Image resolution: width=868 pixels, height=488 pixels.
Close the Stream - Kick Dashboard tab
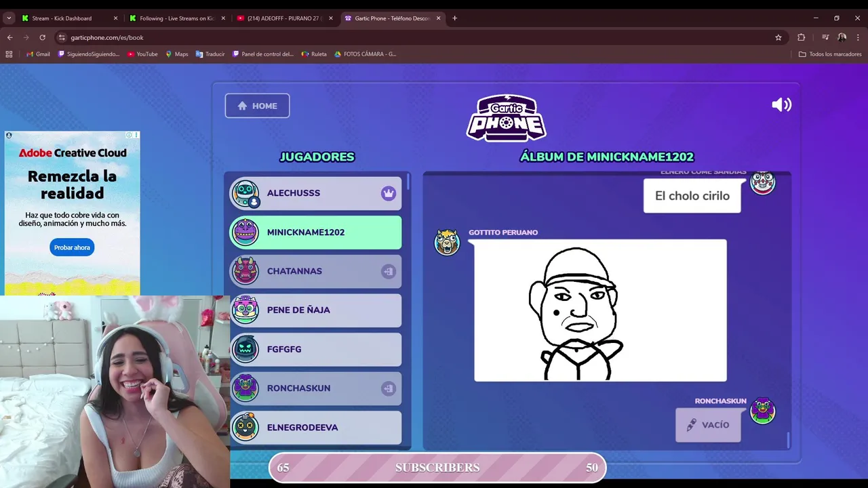tap(115, 18)
